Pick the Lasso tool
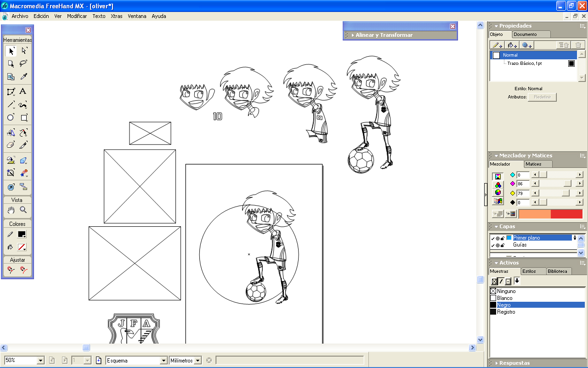 click(24, 63)
